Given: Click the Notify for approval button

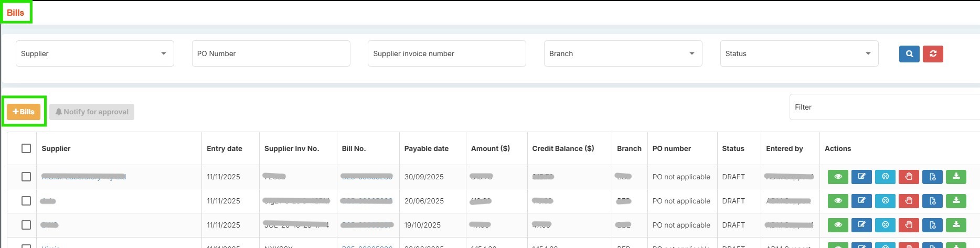Looking at the screenshot, I should click(92, 112).
